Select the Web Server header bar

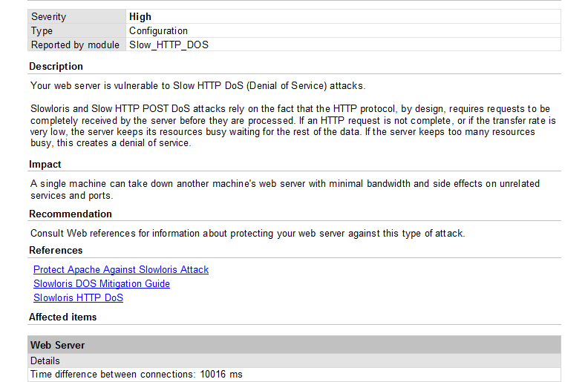[x=294, y=345]
